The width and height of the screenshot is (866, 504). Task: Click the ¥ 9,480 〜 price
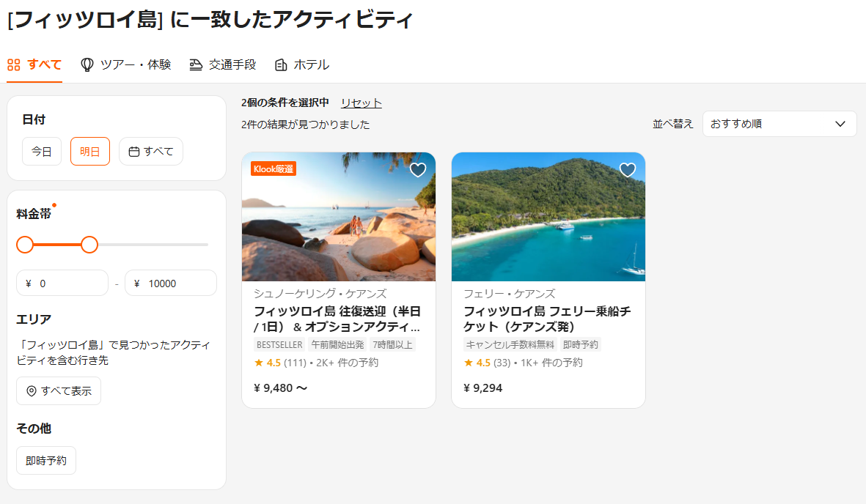(x=281, y=388)
